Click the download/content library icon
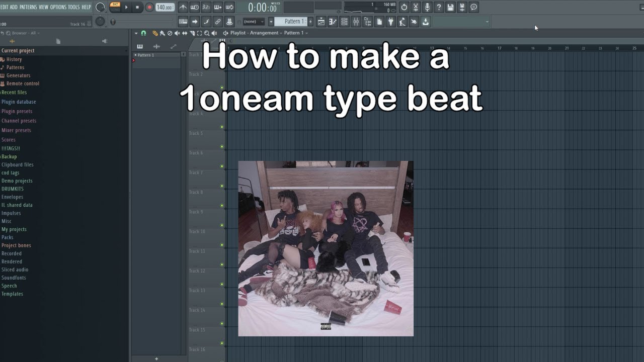 426,22
